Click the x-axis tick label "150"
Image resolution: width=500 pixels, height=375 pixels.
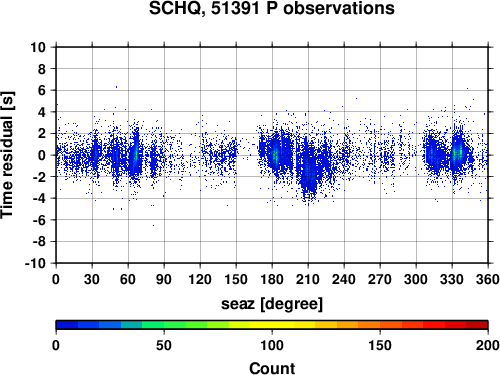pyautogui.click(x=236, y=279)
